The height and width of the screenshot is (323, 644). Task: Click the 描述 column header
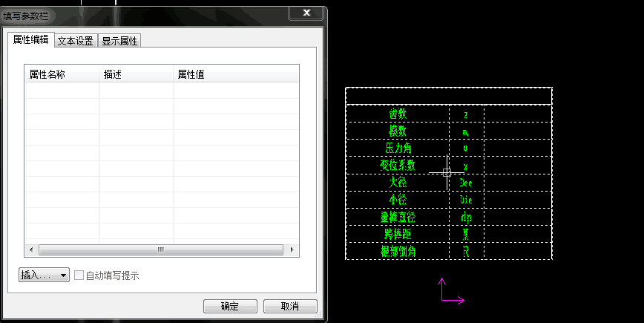[x=137, y=74]
